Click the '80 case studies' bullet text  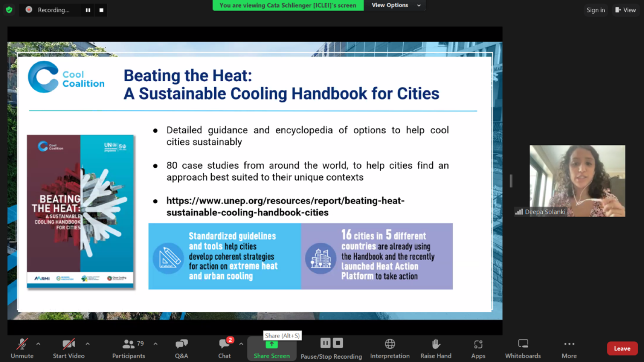(x=308, y=171)
